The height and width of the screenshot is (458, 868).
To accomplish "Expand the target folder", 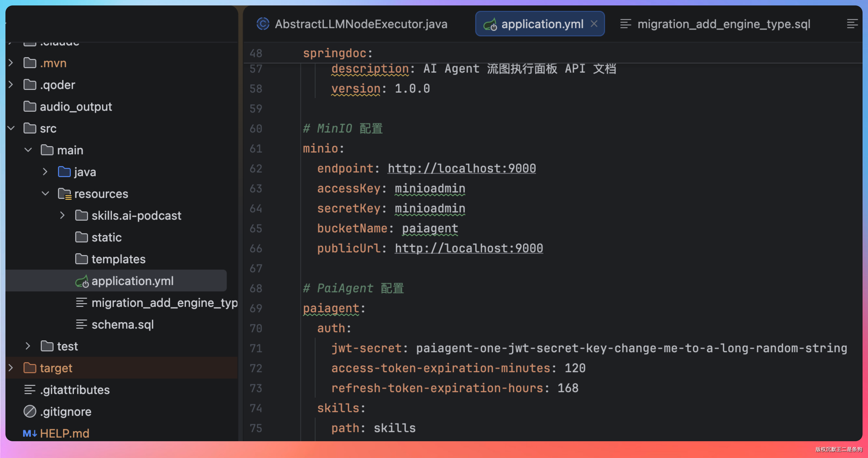I will [x=11, y=368].
